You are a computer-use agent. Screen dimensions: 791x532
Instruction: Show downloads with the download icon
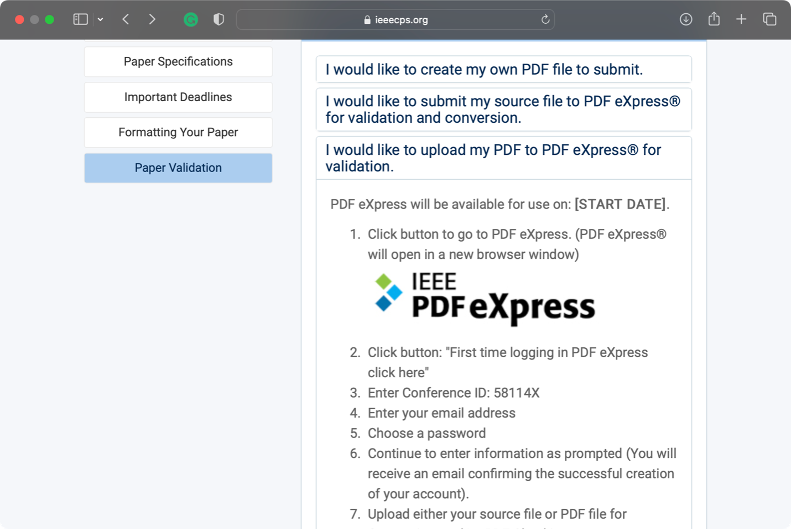[686, 19]
